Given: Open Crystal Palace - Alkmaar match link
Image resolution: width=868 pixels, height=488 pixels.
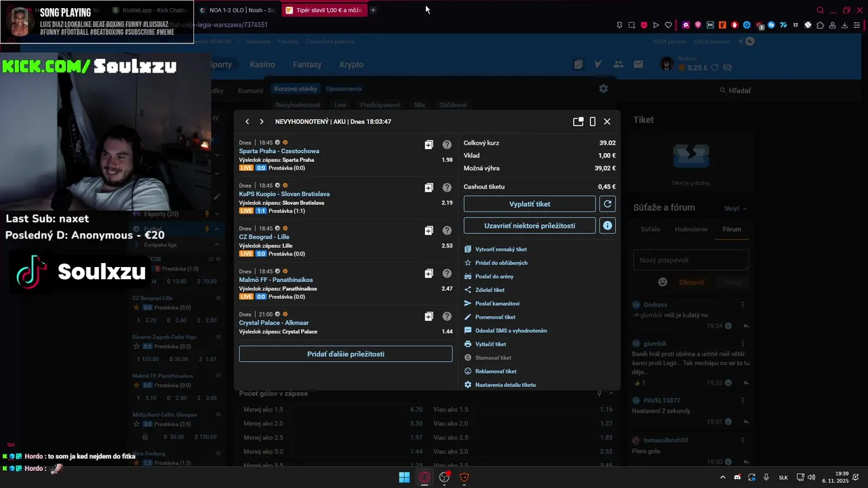Looking at the screenshot, I should (275, 323).
